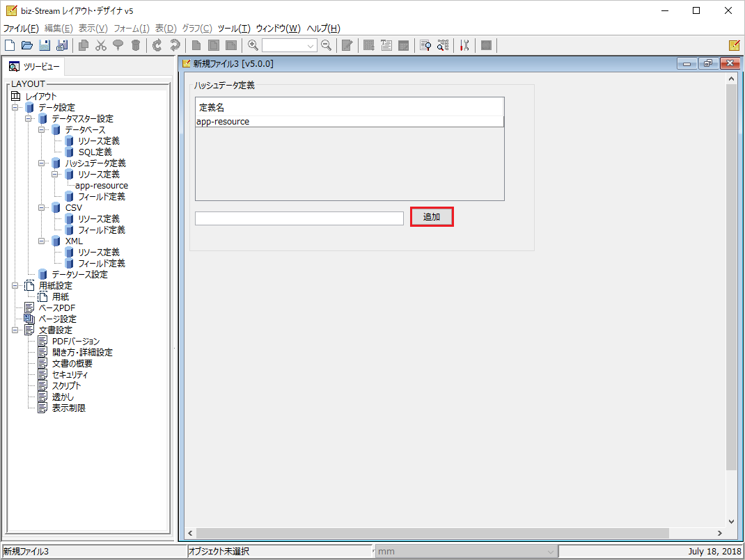Open file using the folder toolbar icon
Screen dimensions: 745x560
pos(27,45)
